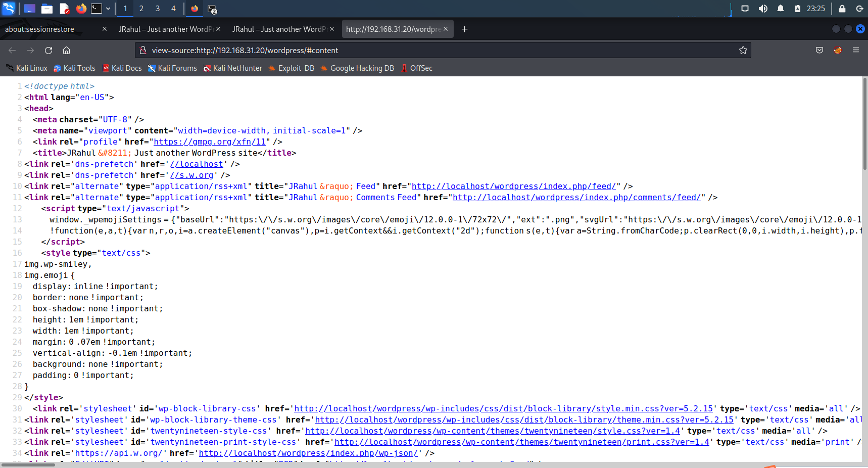The image size is (868, 468).
Task: Click the site information lock icon
Action: click(143, 50)
